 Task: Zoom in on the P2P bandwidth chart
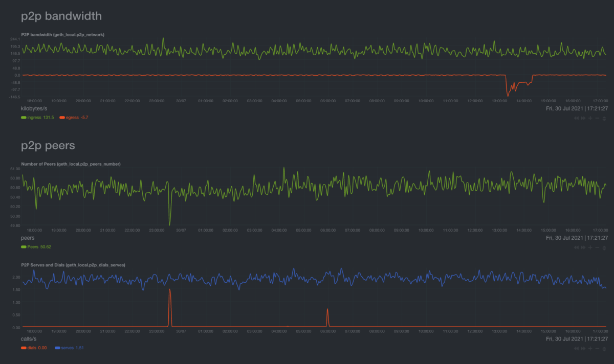point(590,118)
